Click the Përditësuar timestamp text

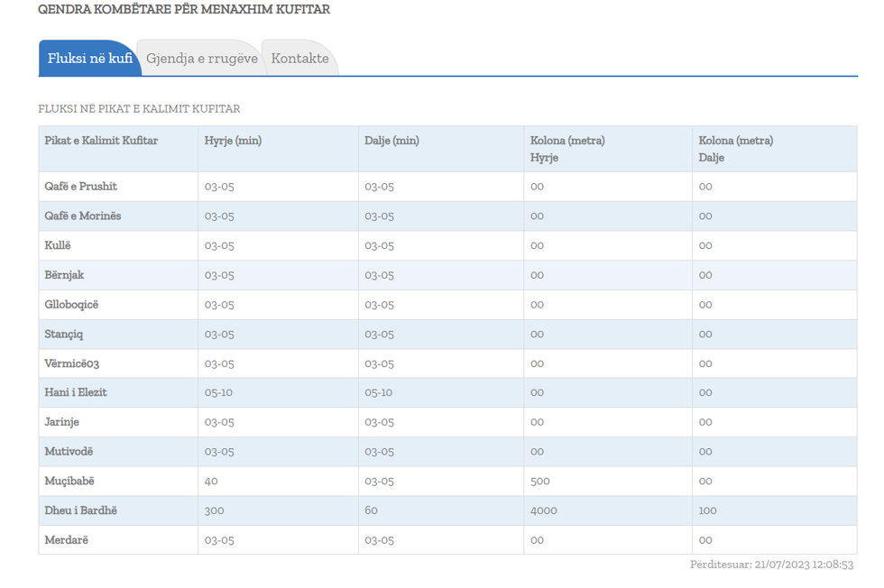[x=771, y=565]
